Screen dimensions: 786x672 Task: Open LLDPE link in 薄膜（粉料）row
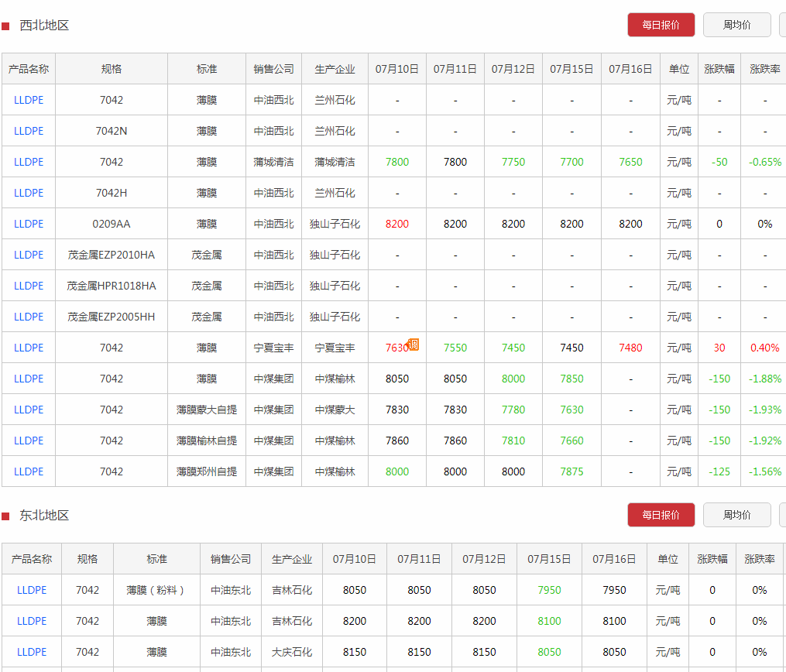(x=32, y=590)
